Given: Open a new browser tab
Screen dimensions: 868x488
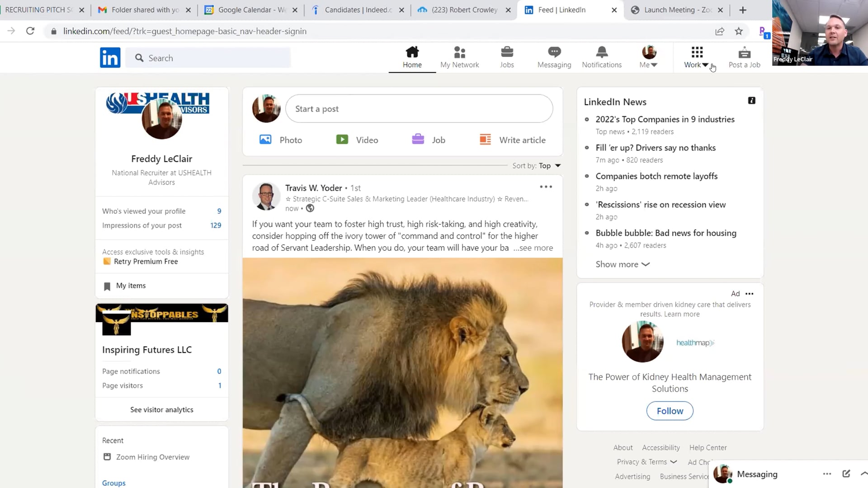Looking at the screenshot, I should [x=743, y=10].
